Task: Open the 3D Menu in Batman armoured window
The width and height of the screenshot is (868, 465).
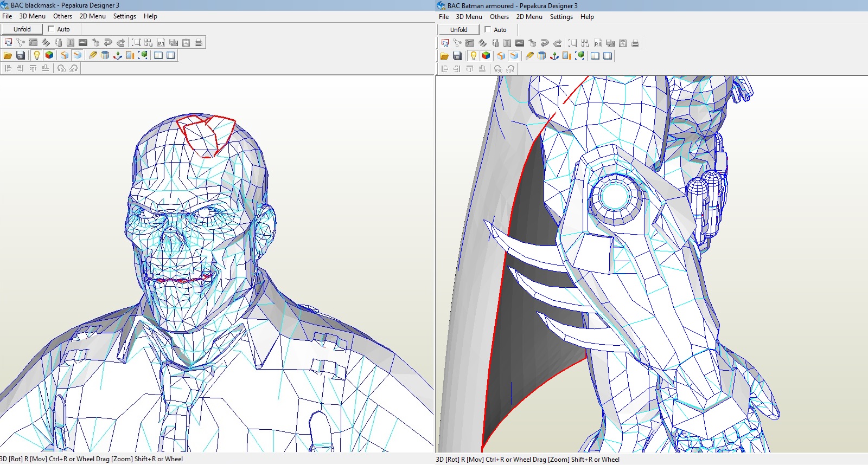Action: (469, 17)
